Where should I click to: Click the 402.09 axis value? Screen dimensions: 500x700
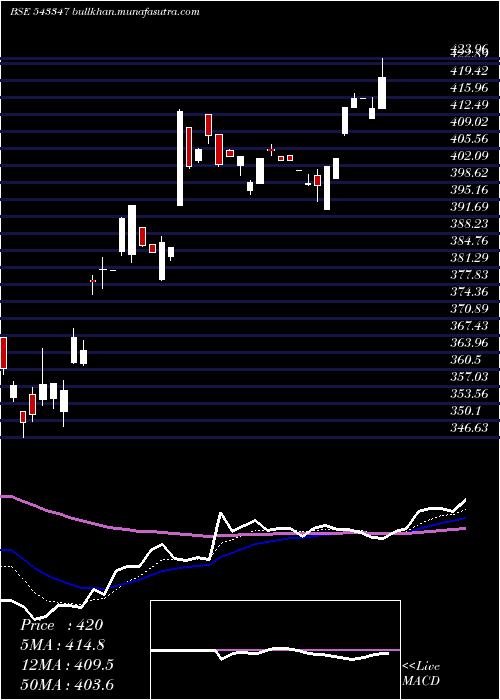(x=469, y=156)
